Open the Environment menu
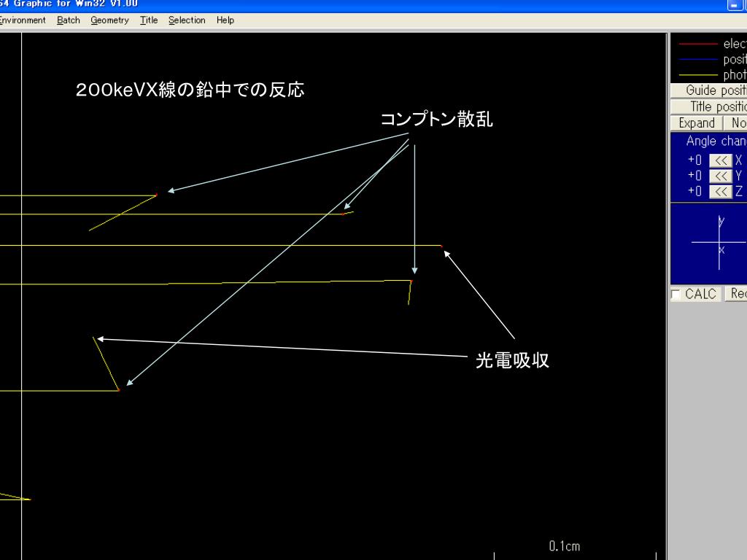The image size is (747, 560). (23, 20)
